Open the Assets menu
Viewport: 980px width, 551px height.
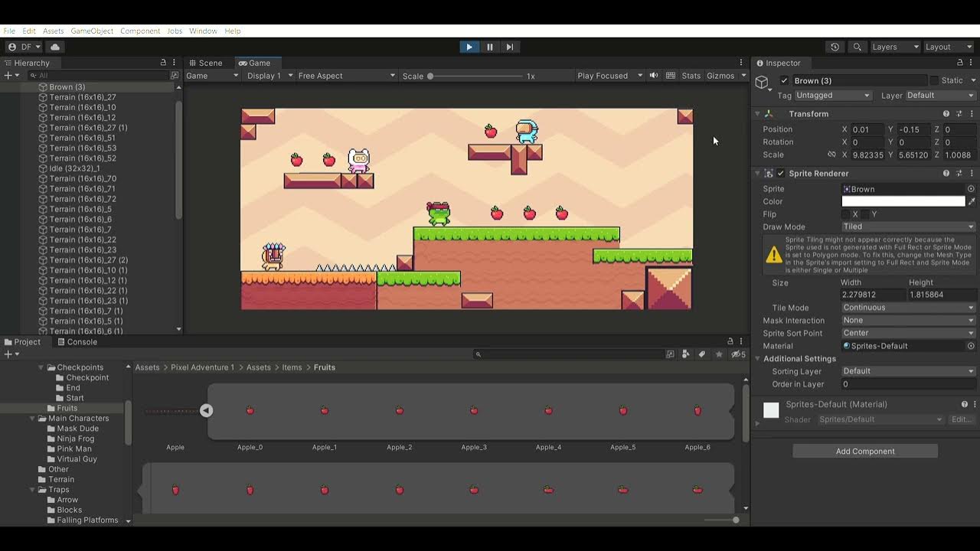click(54, 31)
